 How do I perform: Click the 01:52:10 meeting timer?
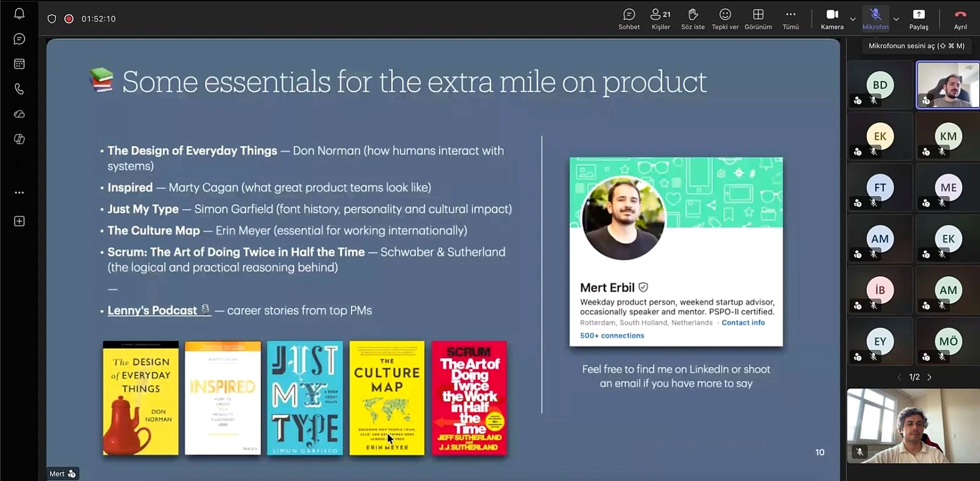click(x=98, y=19)
